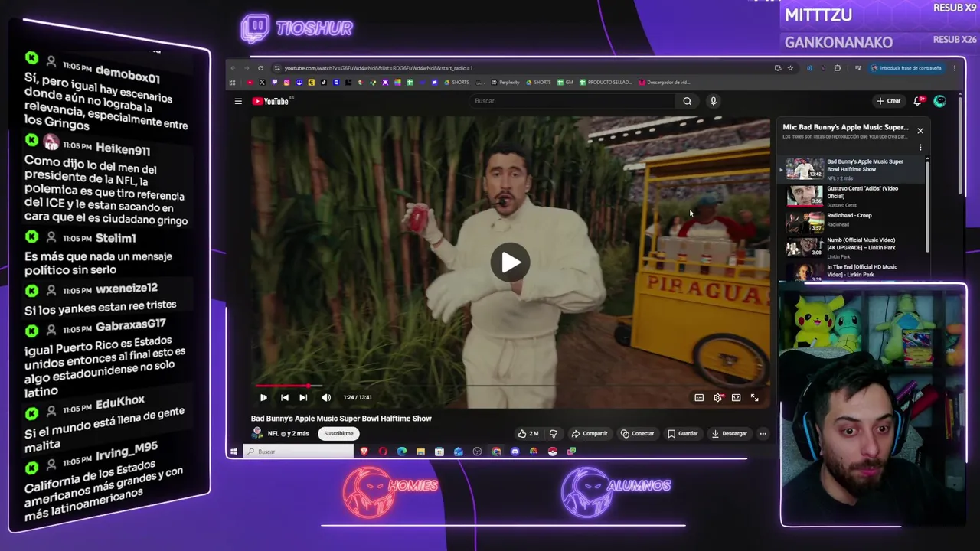Click the Conectar button
The width and height of the screenshot is (980, 551).
637,434
